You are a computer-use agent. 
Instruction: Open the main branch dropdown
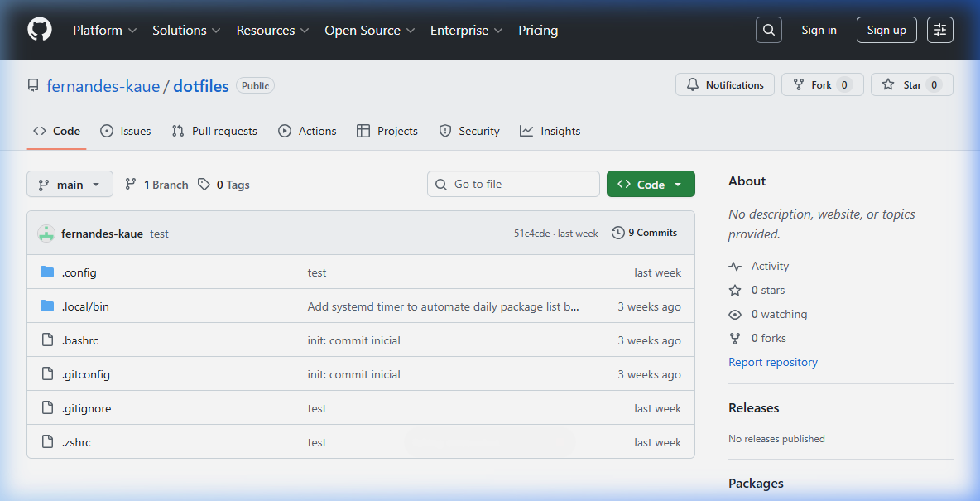pos(70,184)
